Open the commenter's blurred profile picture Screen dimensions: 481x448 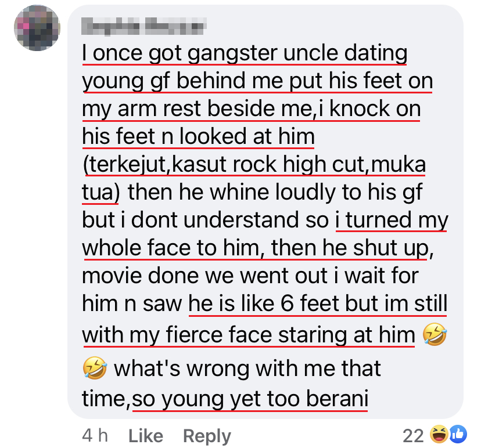click(x=37, y=27)
